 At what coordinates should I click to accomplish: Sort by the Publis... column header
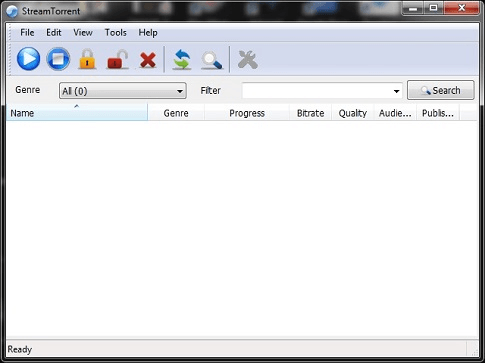(438, 113)
